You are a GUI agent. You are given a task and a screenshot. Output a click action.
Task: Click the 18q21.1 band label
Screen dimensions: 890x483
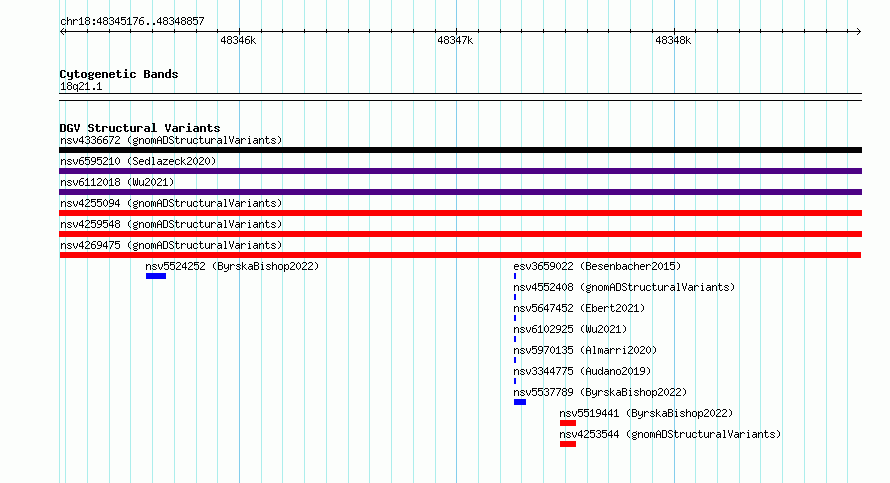[x=81, y=86]
